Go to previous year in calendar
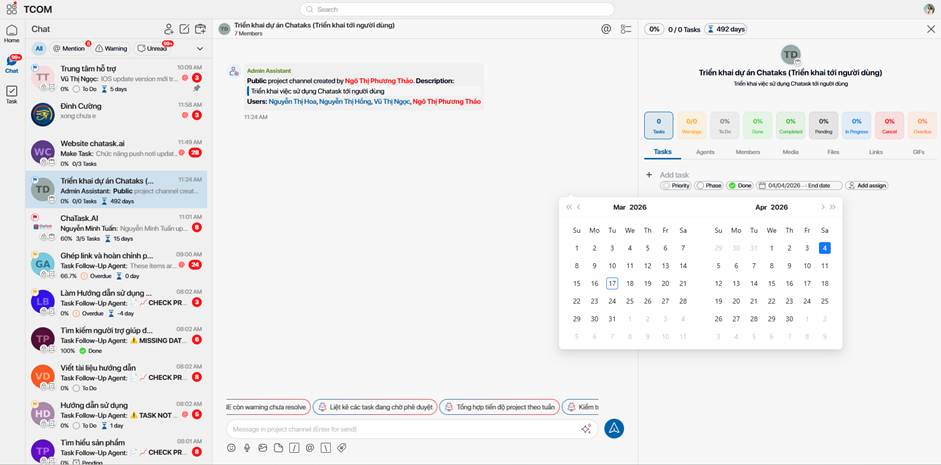The width and height of the screenshot is (941, 465). pos(569,207)
